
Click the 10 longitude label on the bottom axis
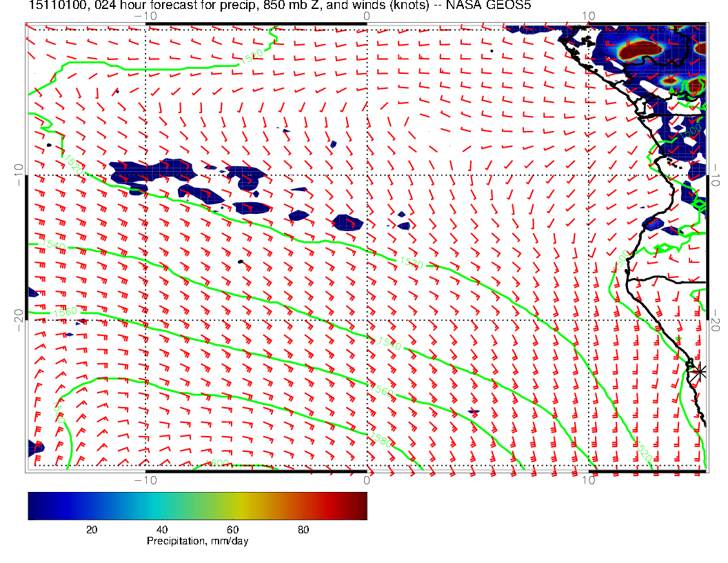[587, 480]
